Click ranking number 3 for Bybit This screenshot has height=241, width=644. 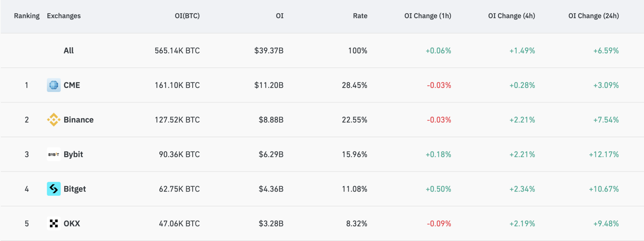[x=27, y=154]
